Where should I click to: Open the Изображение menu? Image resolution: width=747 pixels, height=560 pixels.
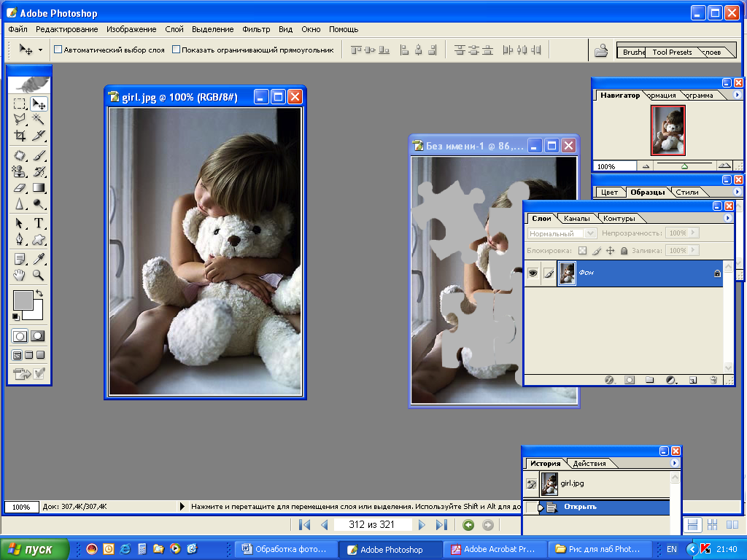[131, 29]
